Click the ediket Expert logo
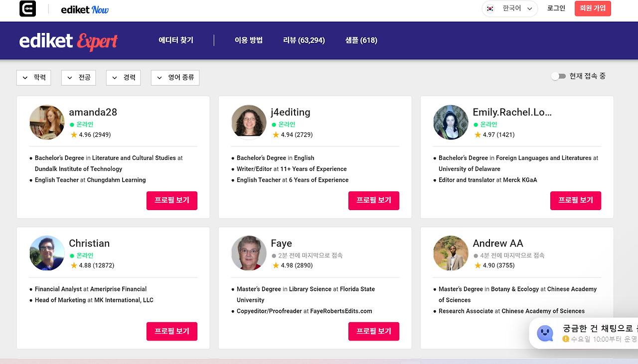Image resolution: width=638 pixels, height=364 pixels. [x=68, y=40]
